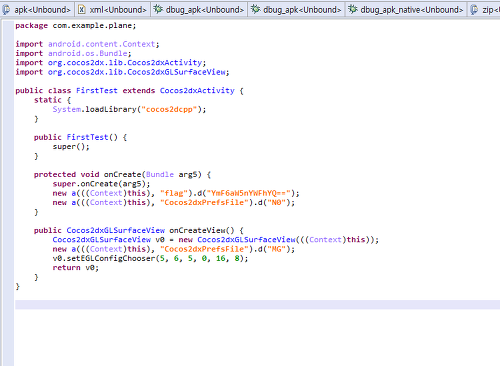
Task: Click the Cocos2dxGLSurfaceView return type of onCreateView
Action: (x=115, y=231)
